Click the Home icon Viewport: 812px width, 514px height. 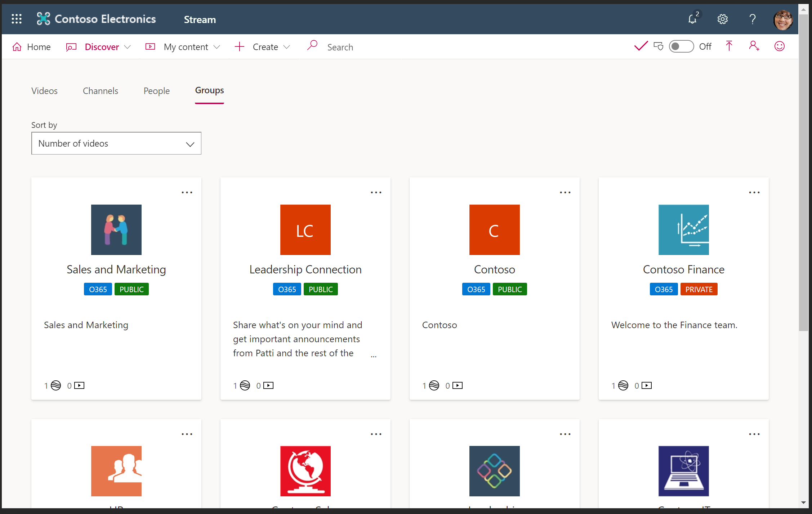(x=17, y=47)
